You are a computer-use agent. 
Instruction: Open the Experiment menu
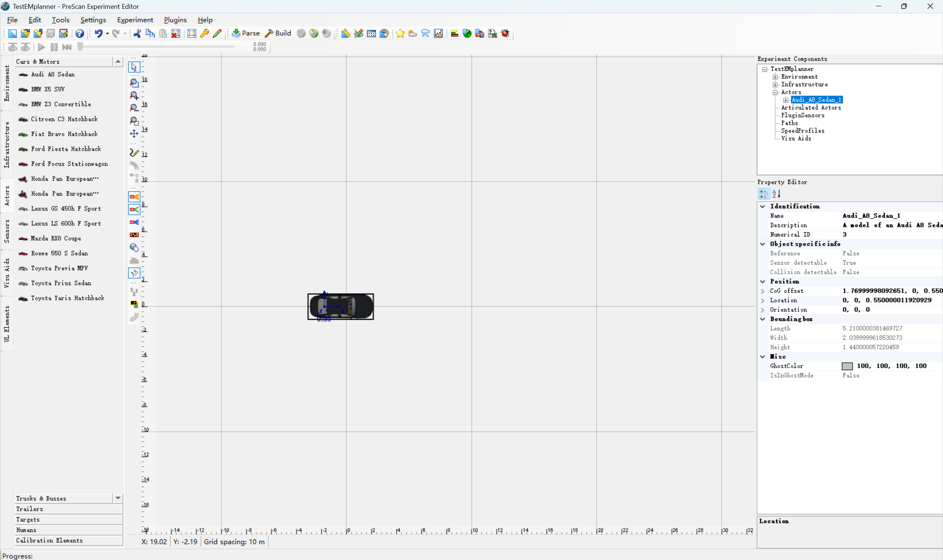(135, 20)
